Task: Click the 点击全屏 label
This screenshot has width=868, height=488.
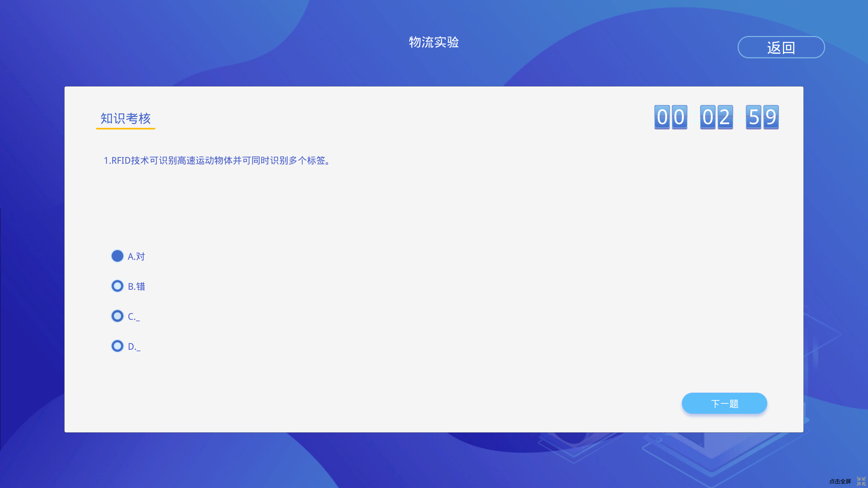Action: 840,481
